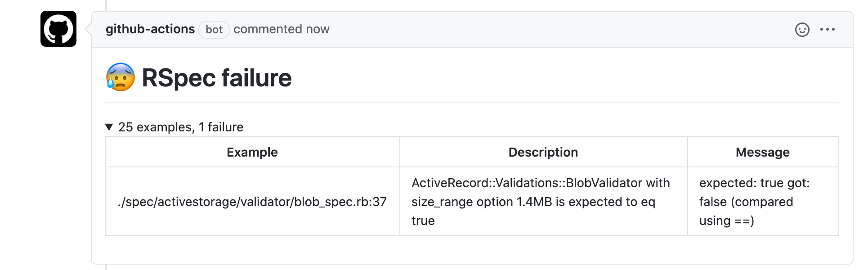Click the disclosure triangle before examples count
The width and height of the screenshot is (868, 270).
pos(110,127)
